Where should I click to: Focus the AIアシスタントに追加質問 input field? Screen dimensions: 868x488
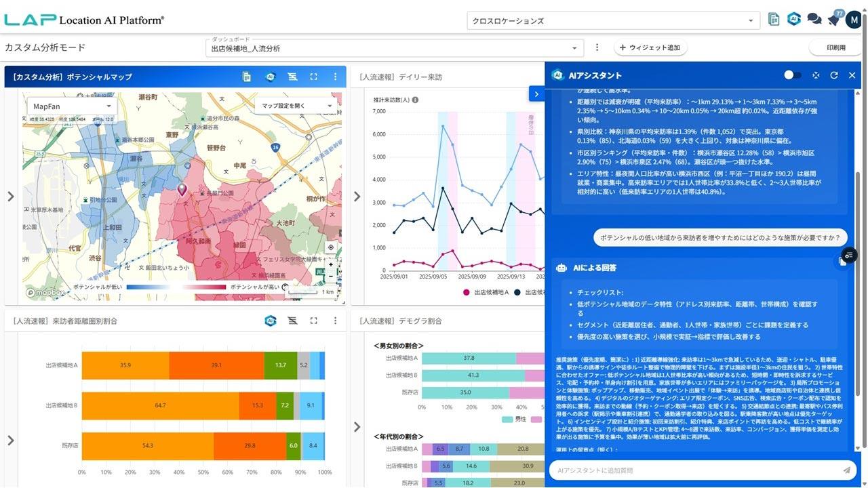(x=692, y=470)
